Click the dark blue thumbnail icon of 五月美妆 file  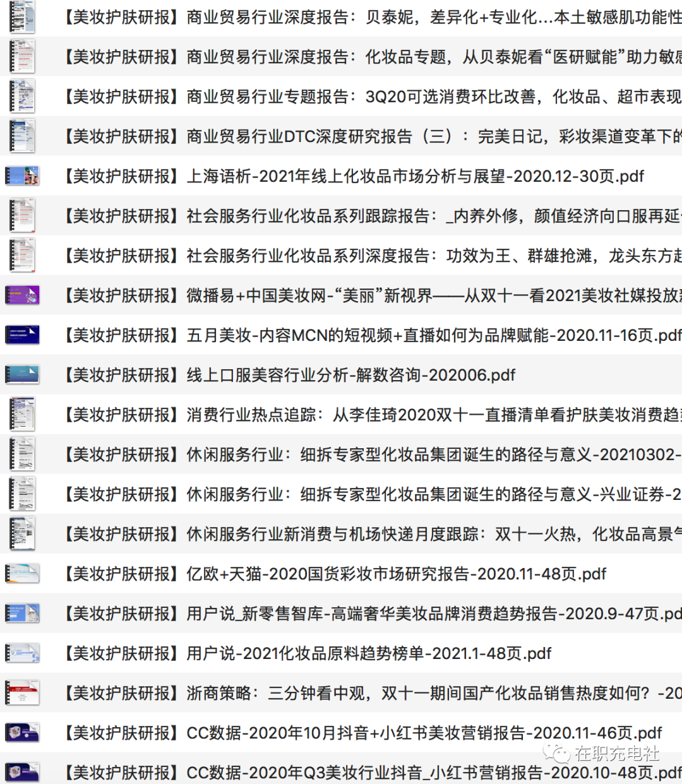(22, 335)
